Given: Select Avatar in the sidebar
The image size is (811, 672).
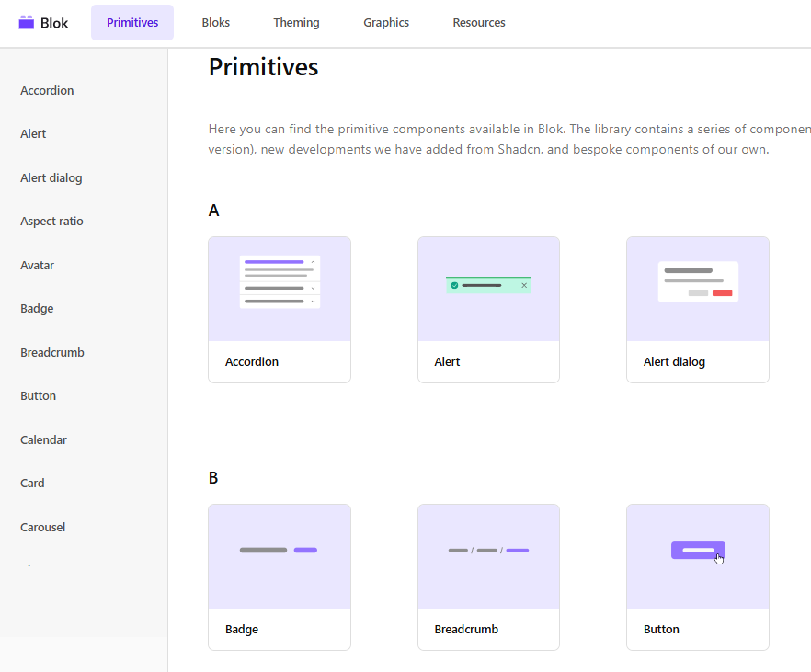Looking at the screenshot, I should click(37, 265).
